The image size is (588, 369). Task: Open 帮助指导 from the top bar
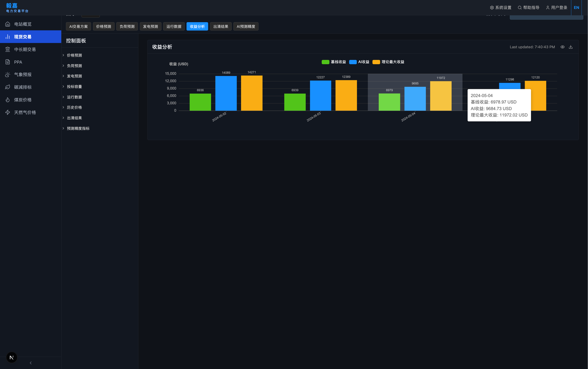[x=528, y=8]
